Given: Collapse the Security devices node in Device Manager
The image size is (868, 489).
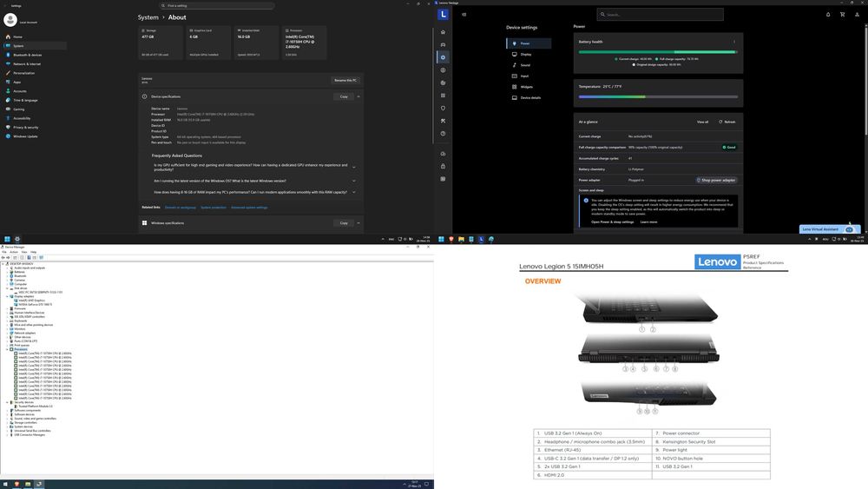Looking at the screenshot, I should click(x=7, y=402).
